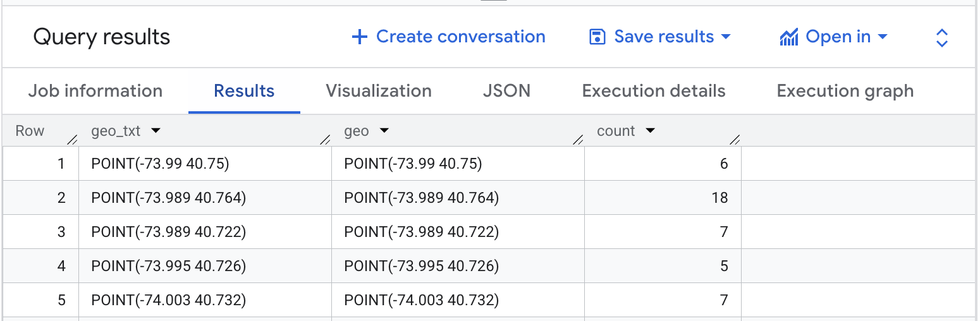View the Execution details tab
Image resolution: width=980 pixels, height=321 pixels.
(653, 91)
